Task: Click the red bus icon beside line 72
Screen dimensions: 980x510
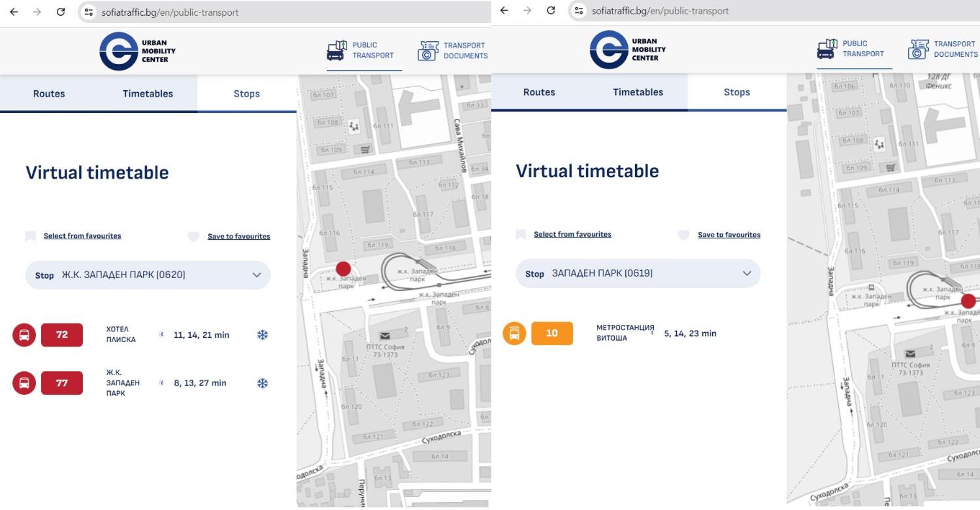Action: coord(24,335)
